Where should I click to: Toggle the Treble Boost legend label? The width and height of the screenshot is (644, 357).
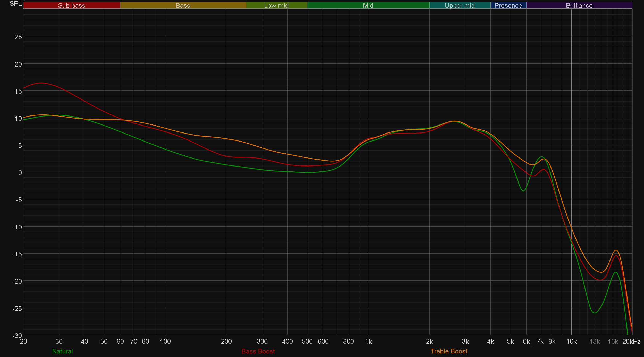(449, 351)
